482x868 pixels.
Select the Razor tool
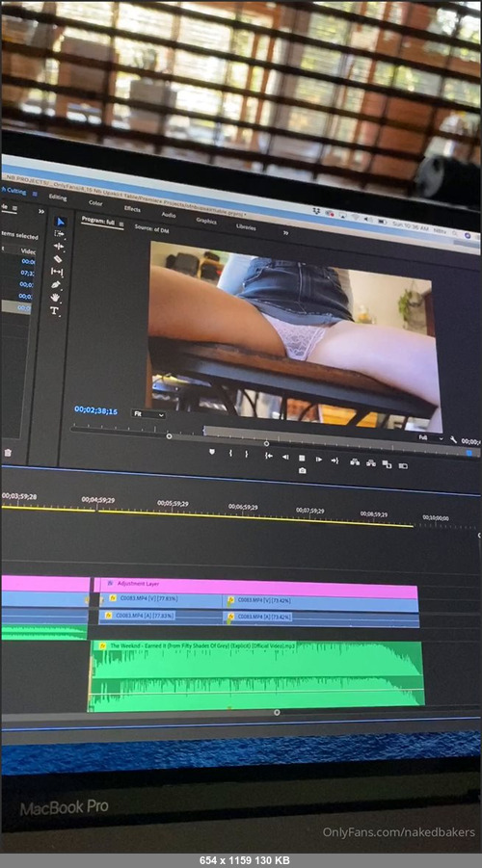click(58, 258)
